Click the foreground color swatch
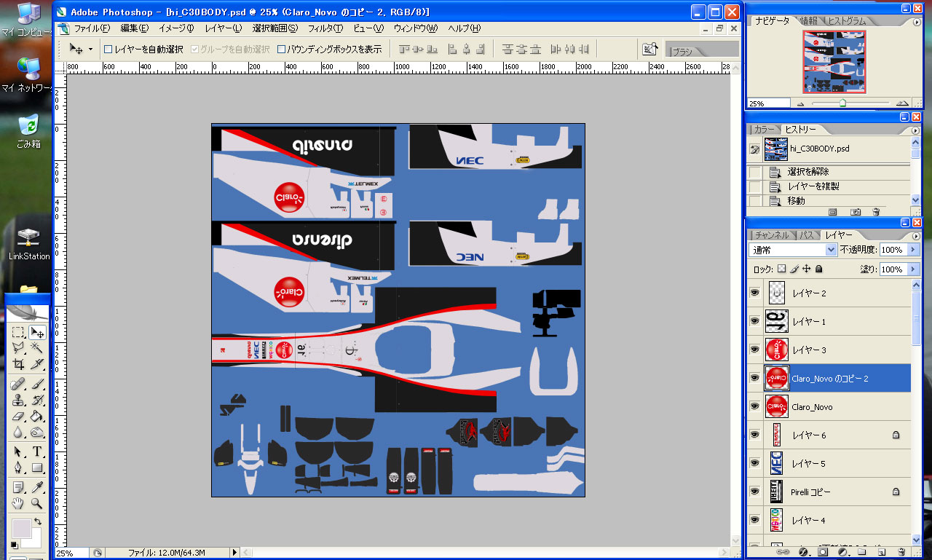 point(20,528)
